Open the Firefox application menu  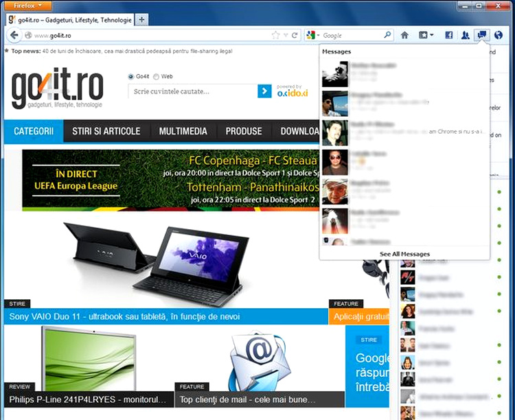(x=28, y=5)
